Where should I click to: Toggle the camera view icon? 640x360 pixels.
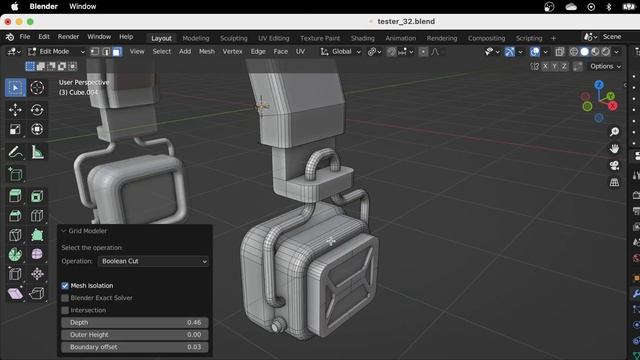pyautogui.click(x=614, y=165)
